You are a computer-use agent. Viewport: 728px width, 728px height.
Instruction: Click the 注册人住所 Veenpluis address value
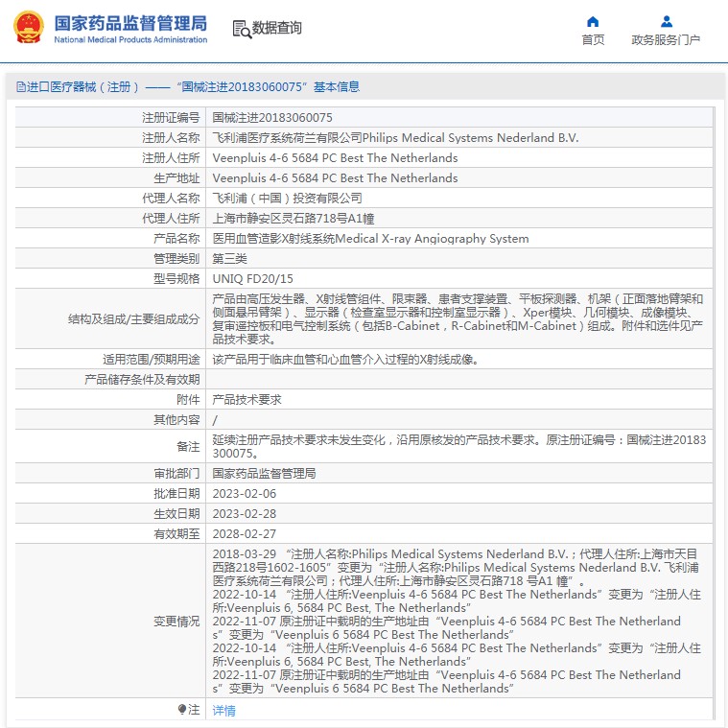[x=335, y=158]
